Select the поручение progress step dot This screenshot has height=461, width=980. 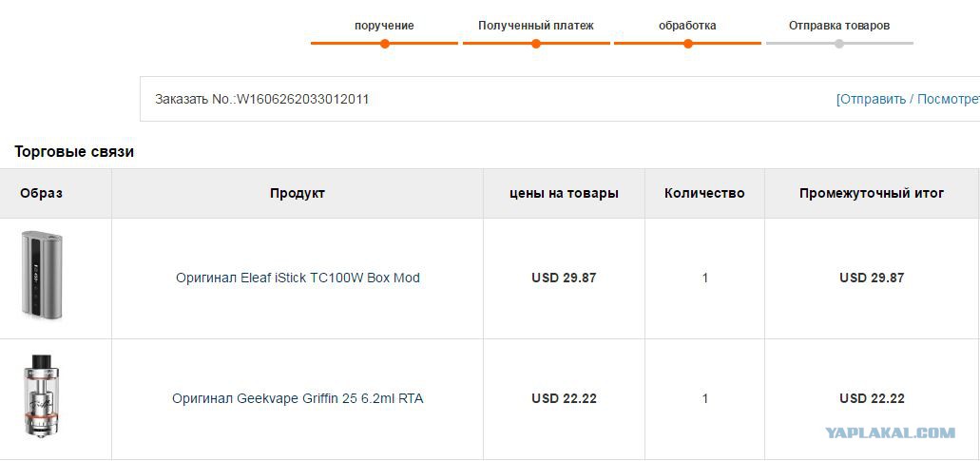pyautogui.click(x=384, y=44)
